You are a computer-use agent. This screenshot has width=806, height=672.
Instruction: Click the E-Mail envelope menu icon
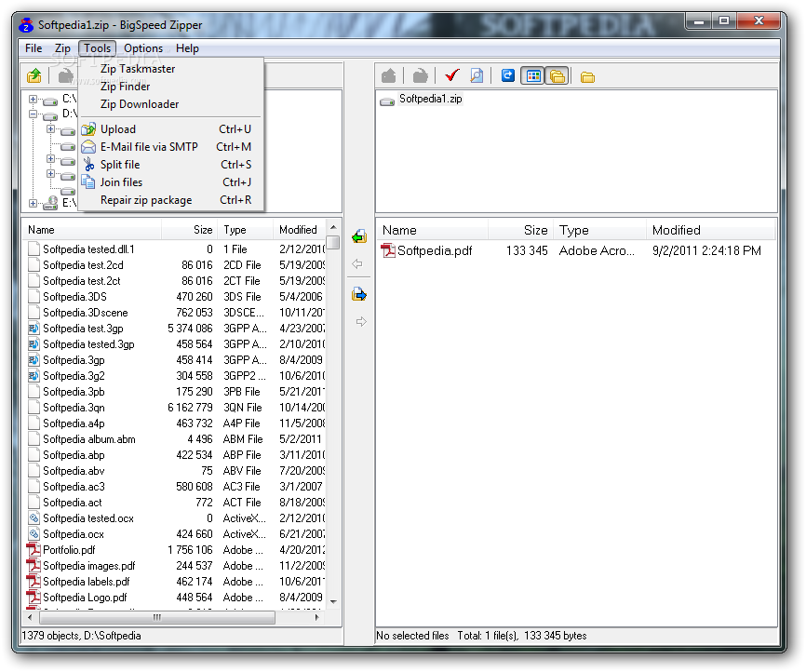pyautogui.click(x=88, y=146)
